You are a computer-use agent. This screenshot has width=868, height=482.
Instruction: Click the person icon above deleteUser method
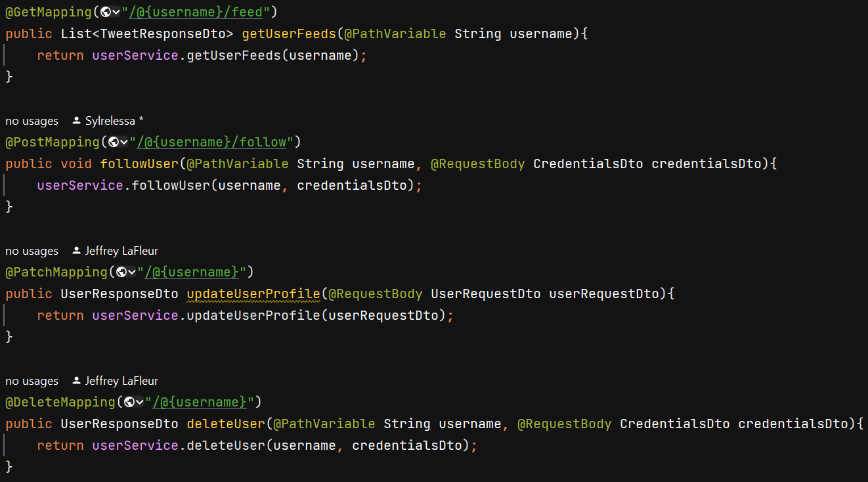(x=76, y=381)
